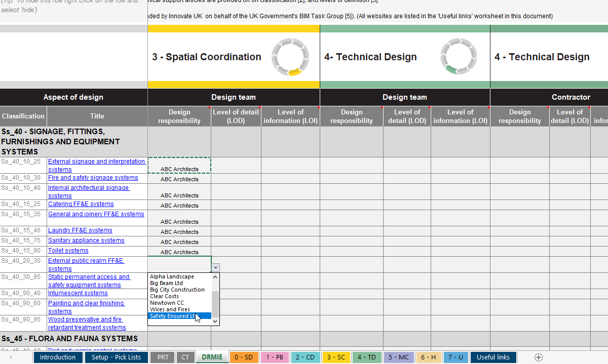
Task: Select the orange 0 - SD tab
Action: (x=244, y=357)
